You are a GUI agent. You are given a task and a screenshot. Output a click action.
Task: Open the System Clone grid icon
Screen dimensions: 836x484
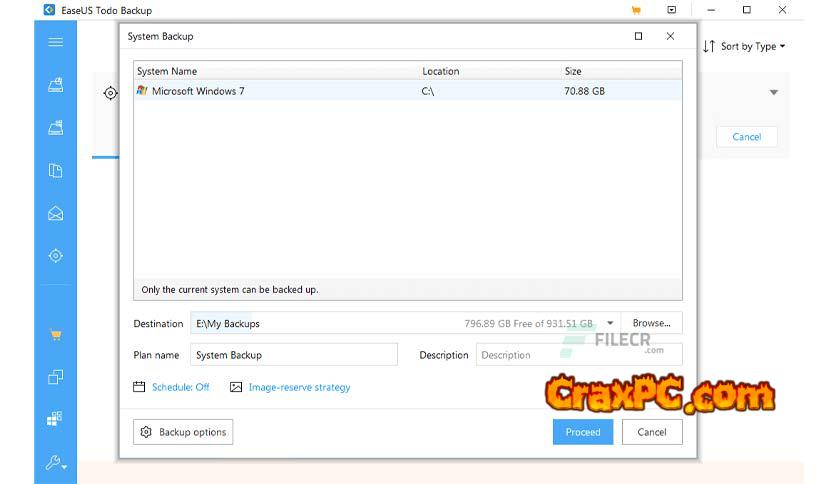click(x=55, y=418)
